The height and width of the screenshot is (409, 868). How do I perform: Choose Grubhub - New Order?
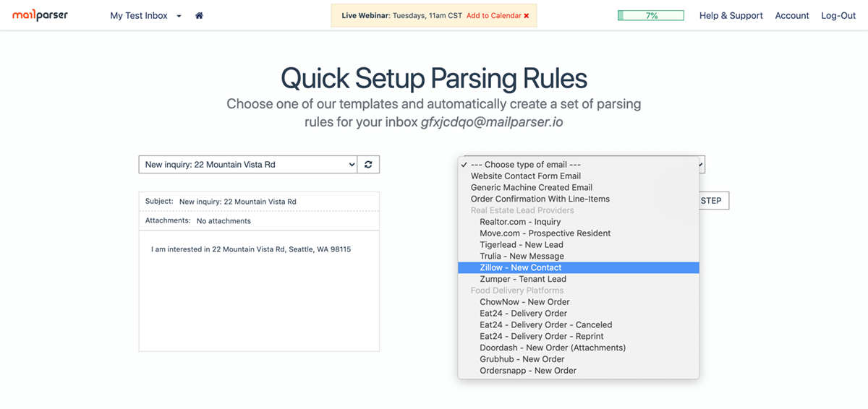[579, 359]
